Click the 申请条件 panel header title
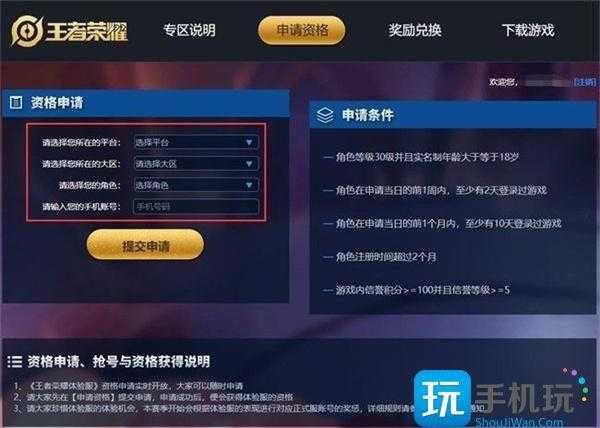This screenshot has height=428, width=600. pyautogui.click(x=368, y=115)
